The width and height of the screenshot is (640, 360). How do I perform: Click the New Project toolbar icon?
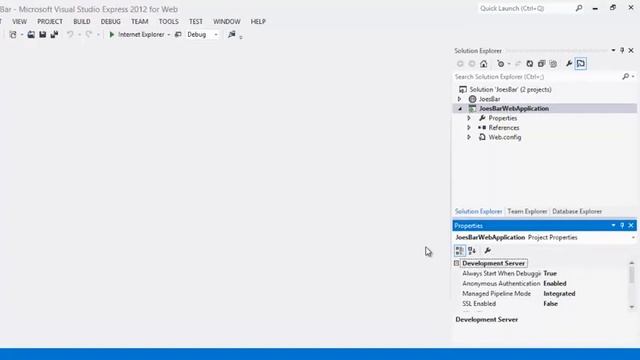pos(13,35)
